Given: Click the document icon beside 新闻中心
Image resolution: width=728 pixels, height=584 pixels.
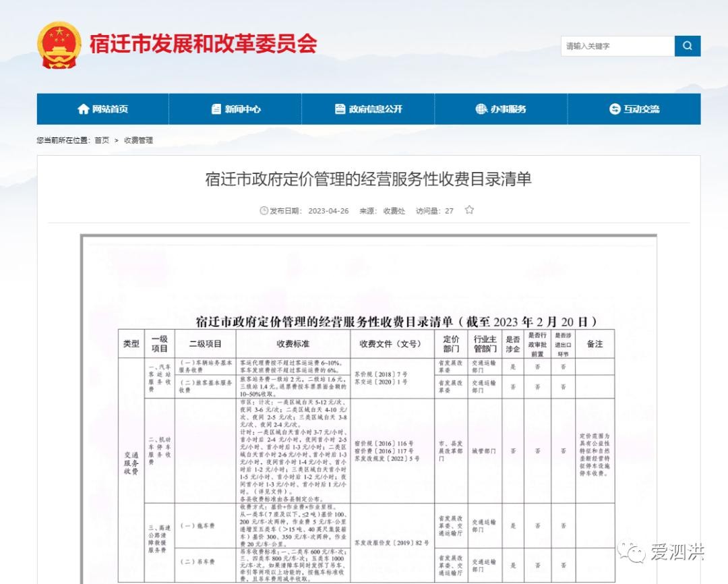Looking at the screenshot, I should pyautogui.click(x=216, y=109).
